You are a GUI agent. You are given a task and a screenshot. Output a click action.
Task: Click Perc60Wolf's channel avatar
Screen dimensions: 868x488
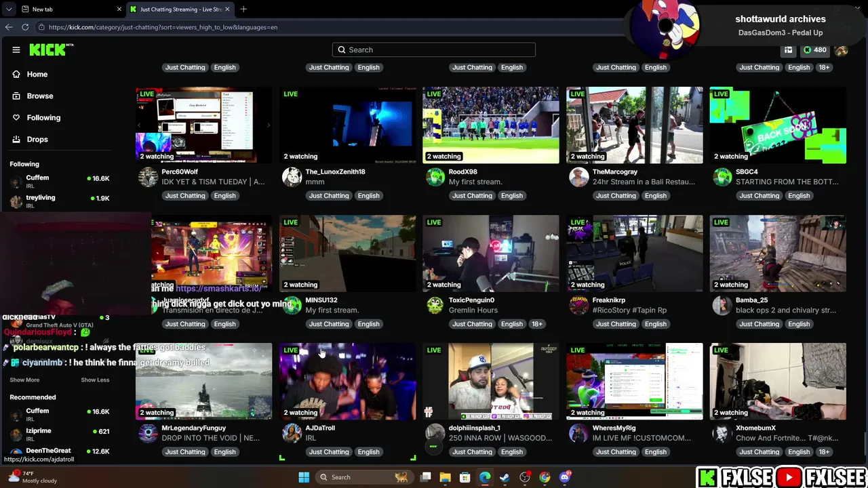pyautogui.click(x=148, y=177)
